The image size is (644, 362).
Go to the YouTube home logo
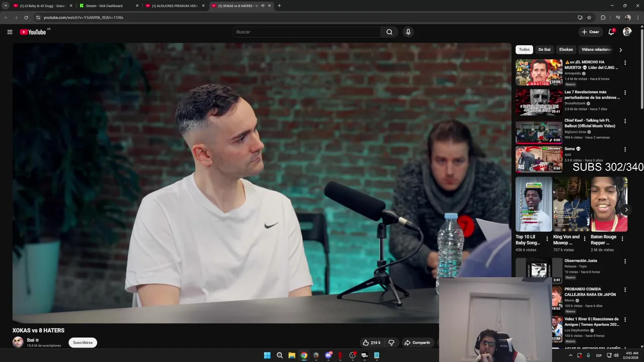coord(33,32)
